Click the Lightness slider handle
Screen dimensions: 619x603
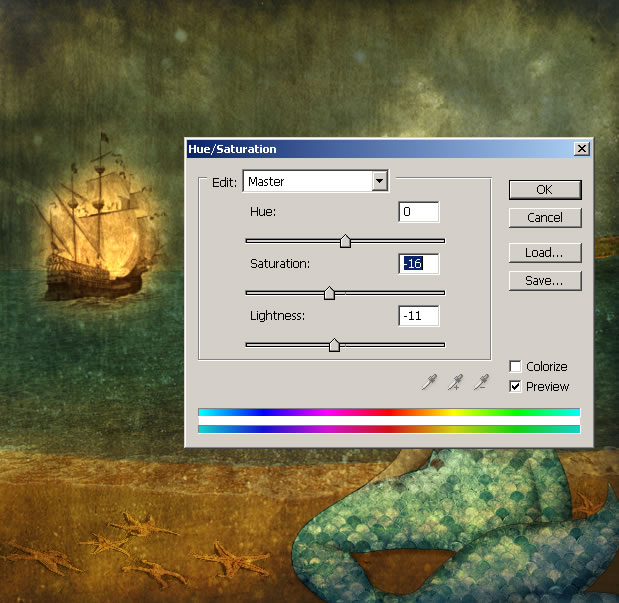[334, 345]
